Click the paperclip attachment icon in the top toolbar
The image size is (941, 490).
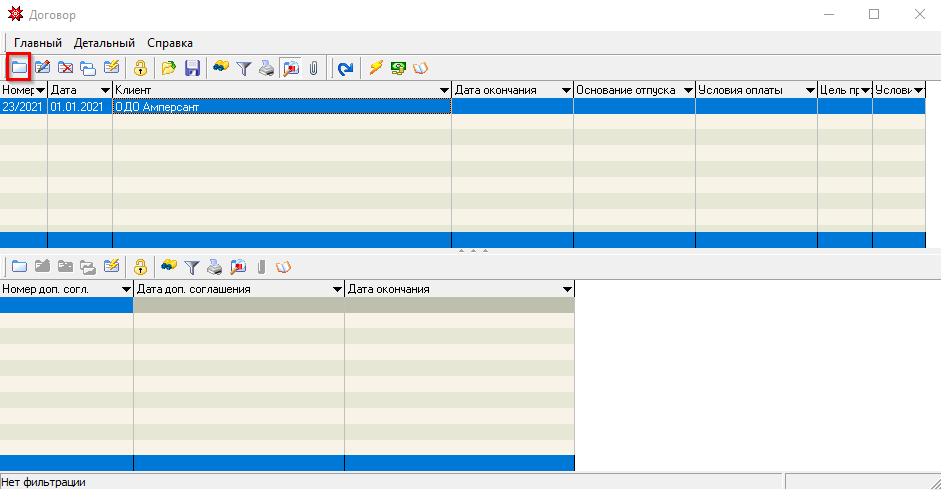[313, 68]
